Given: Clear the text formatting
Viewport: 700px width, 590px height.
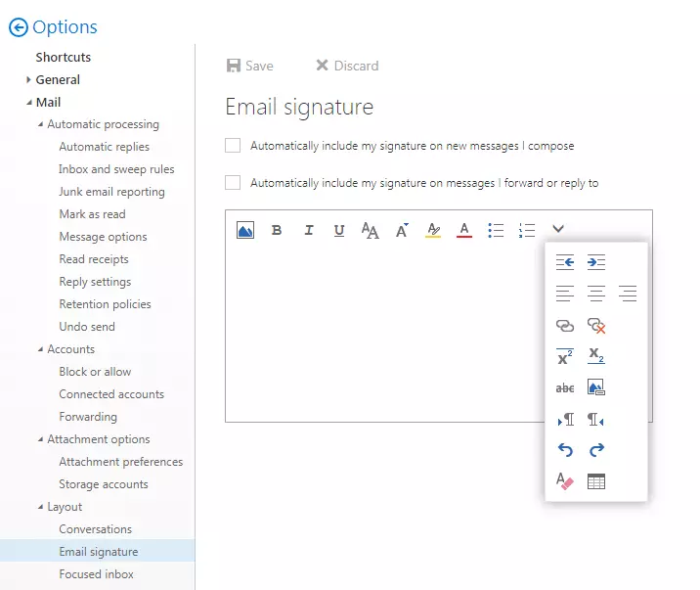Looking at the screenshot, I should point(565,481).
